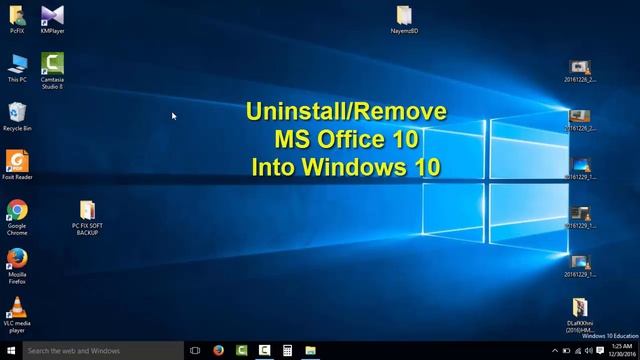
Task: Open Calculator from the taskbar
Action: pyautogui.click(x=287, y=351)
